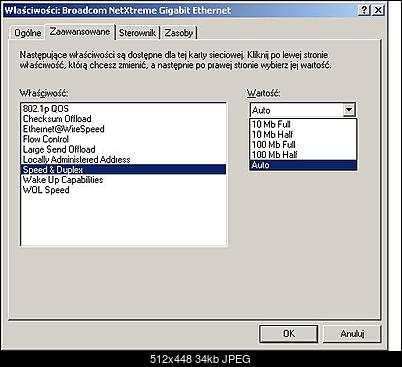The width and height of the screenshot is (402, 367).
Task: Open the Sterownik tab
Action: pos(137,33)
